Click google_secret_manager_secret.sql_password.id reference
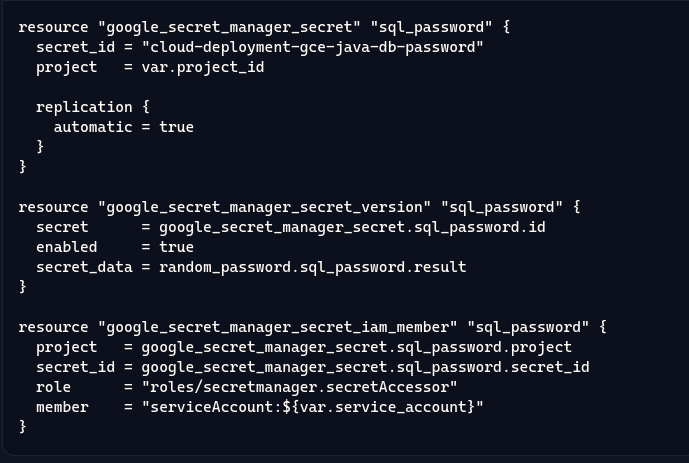The image size is (689, 463). [352, 227]
